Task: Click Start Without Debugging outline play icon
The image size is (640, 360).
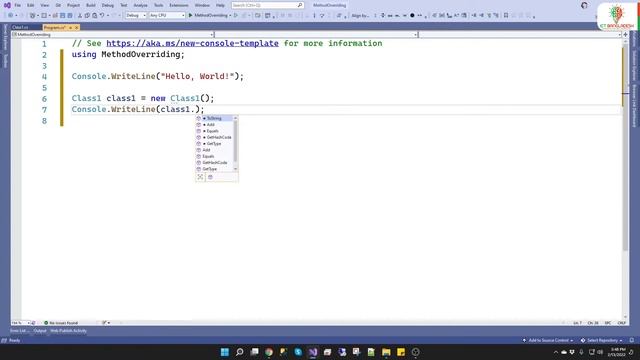Action: (x=236, y=15)
